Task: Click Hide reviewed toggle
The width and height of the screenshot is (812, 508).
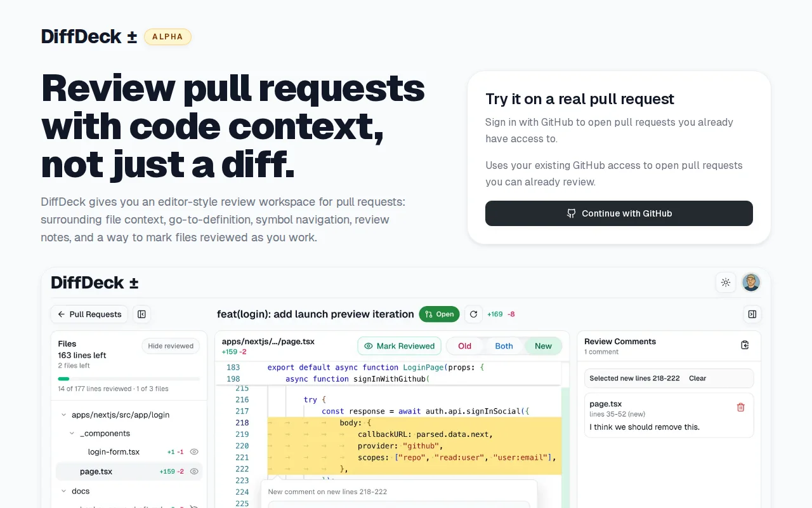Action: coord(171,346)
